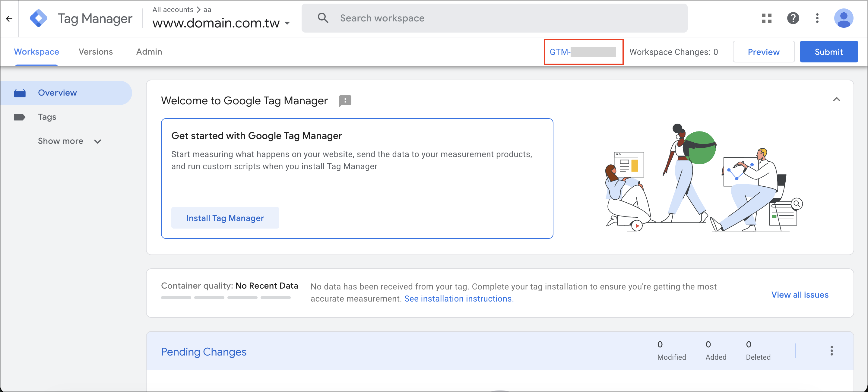Click the Added count
The image size is (868, 392).
click(x=716, y=351)
